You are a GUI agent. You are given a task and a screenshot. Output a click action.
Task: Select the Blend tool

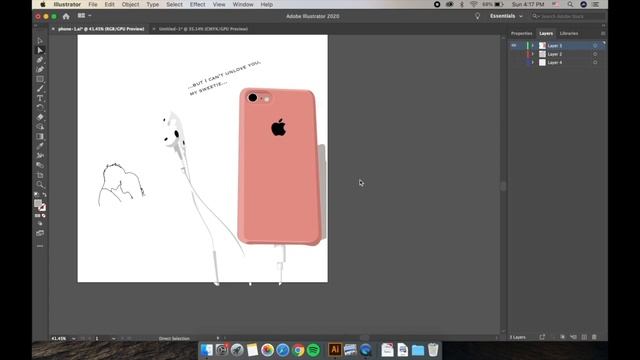(x=40, y=165)
